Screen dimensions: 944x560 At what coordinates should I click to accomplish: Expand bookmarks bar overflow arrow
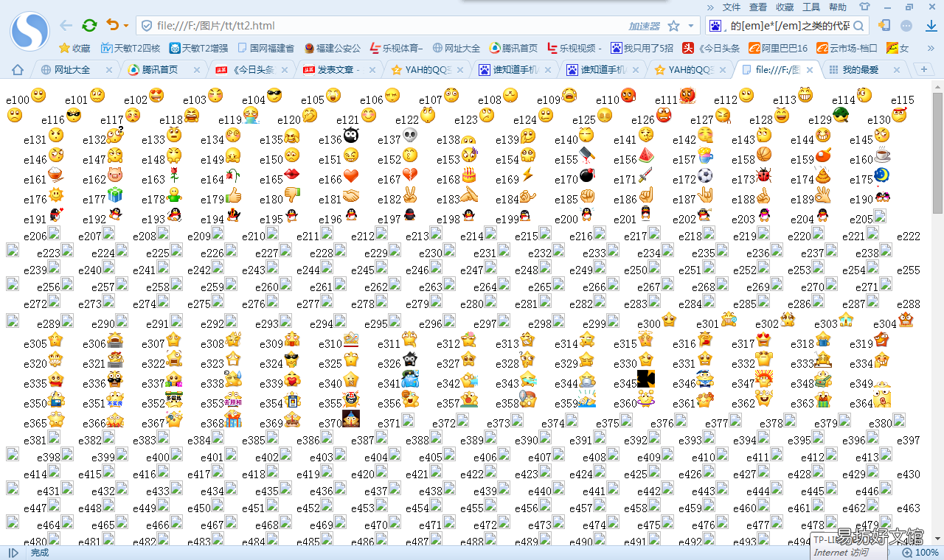pyautogui.click(x=929, y=49)
